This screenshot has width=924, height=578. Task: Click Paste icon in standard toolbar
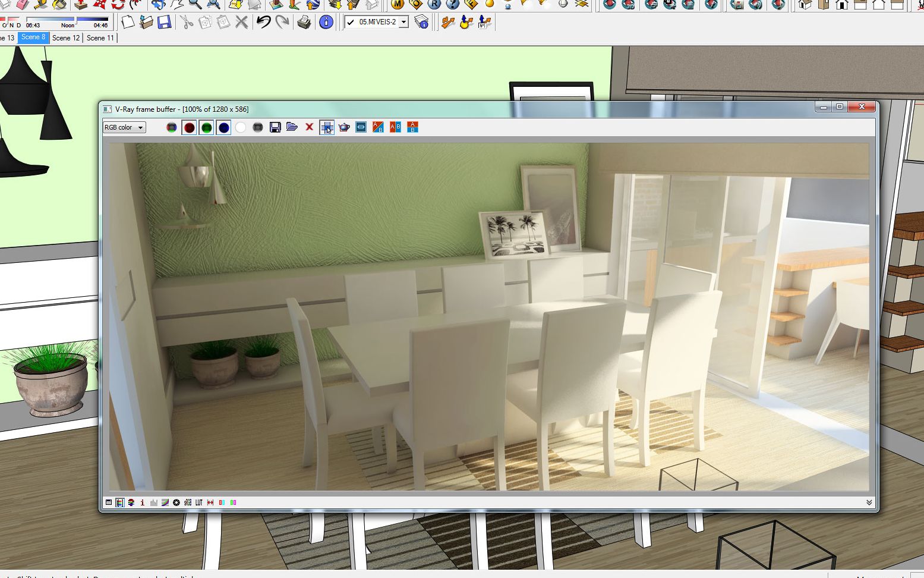click(x=223, y=22)
